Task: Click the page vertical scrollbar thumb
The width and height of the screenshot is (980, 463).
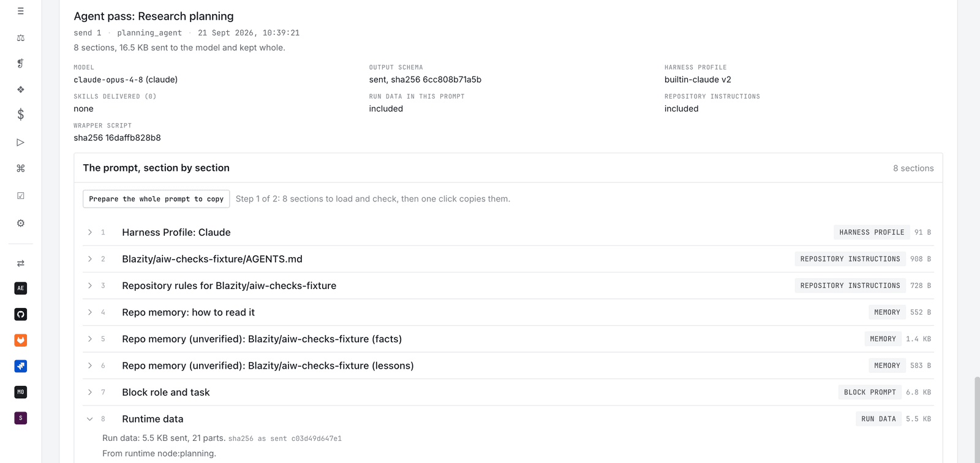Action: 976,420
